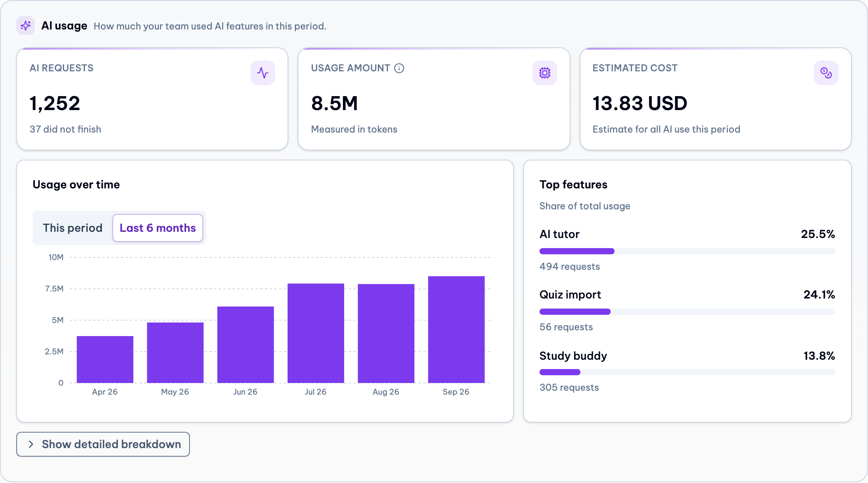
Task: Click the Estimated Cost coins icon
Action: coord(826,73)
